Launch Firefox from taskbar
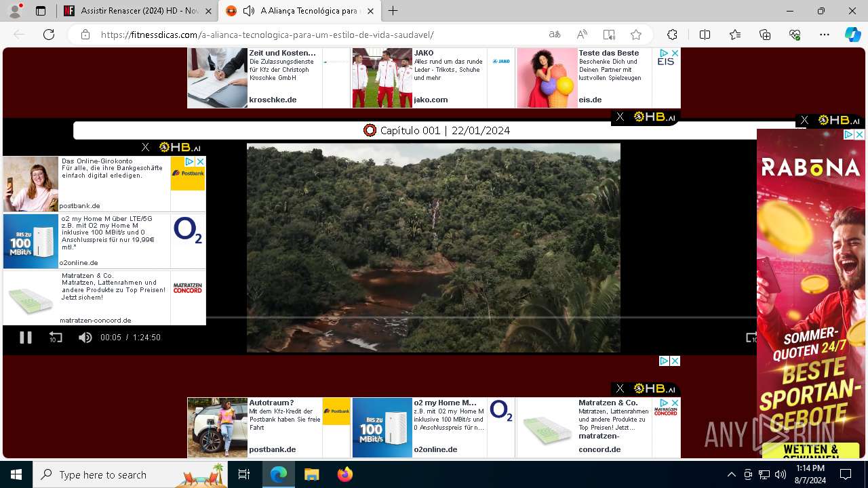 pos(344,474)
